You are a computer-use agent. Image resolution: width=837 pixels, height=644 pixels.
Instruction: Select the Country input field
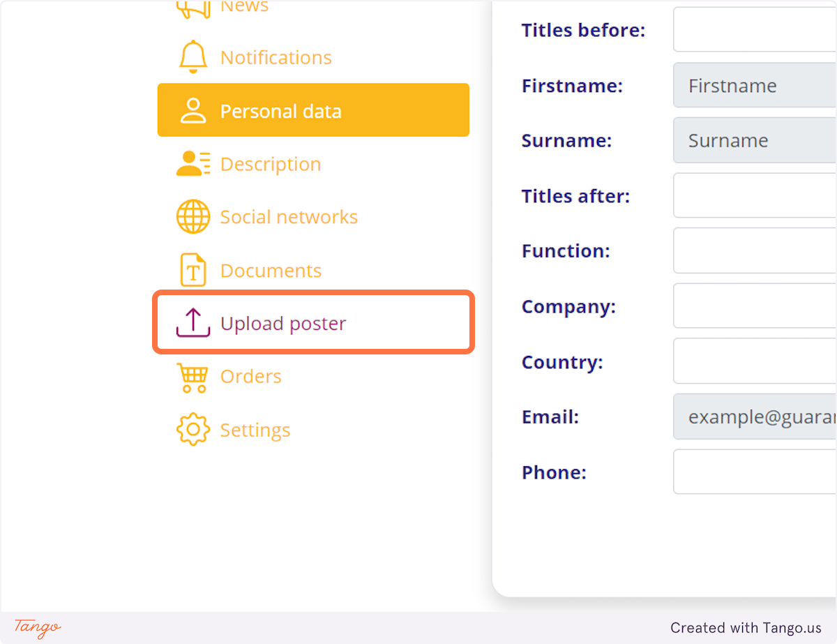pyautogui.click(x=755, y=362)
